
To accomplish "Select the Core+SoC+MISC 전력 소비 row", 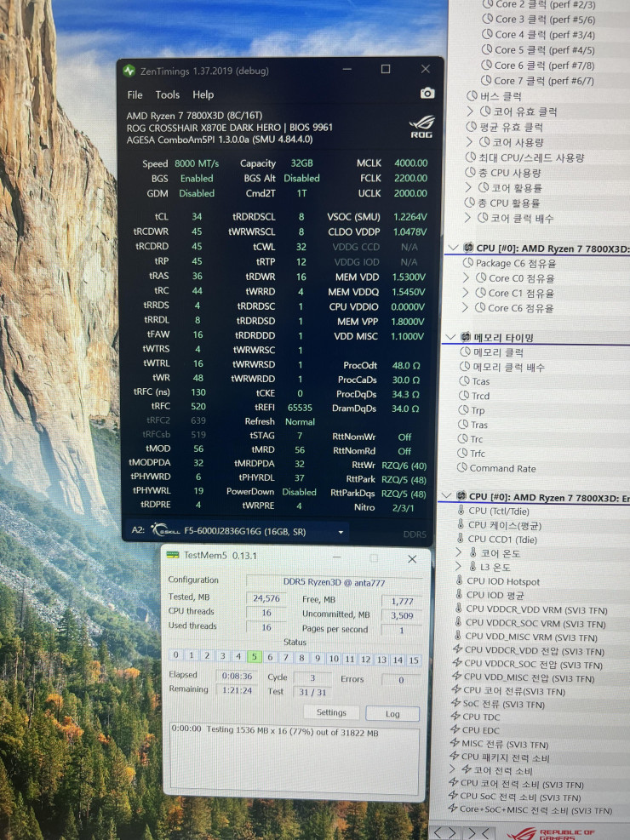I will tap(530, 809).
